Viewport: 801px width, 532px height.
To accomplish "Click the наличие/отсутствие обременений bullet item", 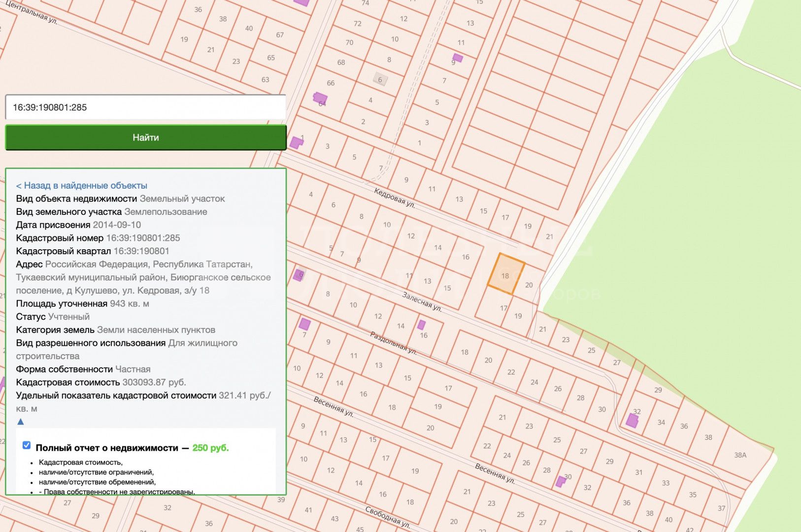I will click(98, 482).
